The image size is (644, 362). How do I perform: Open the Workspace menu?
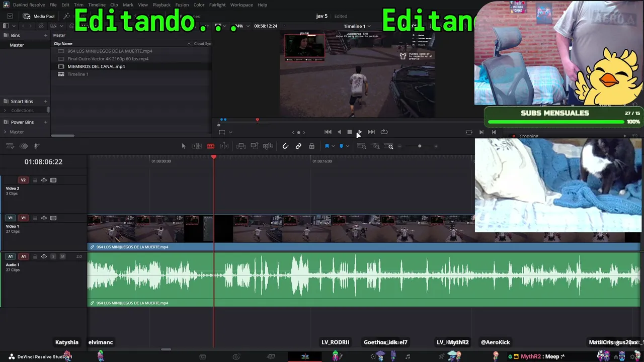(242, 5)
